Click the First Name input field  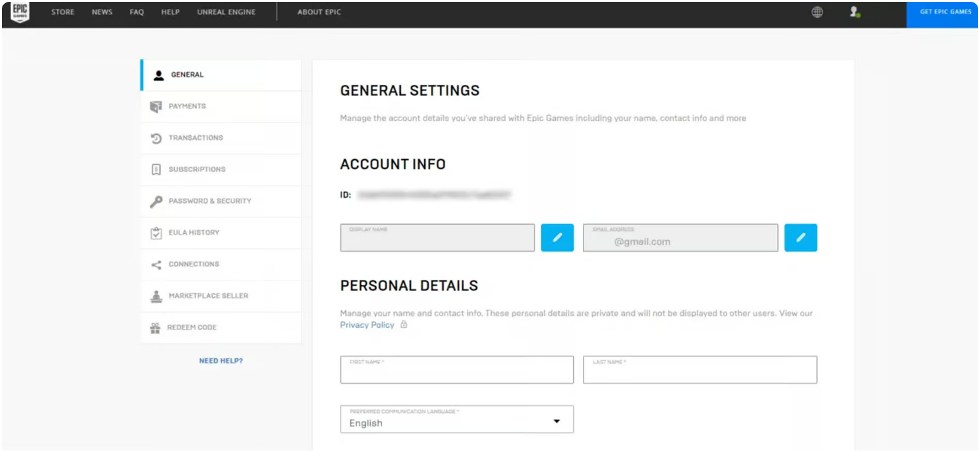[x=457, y=370]
